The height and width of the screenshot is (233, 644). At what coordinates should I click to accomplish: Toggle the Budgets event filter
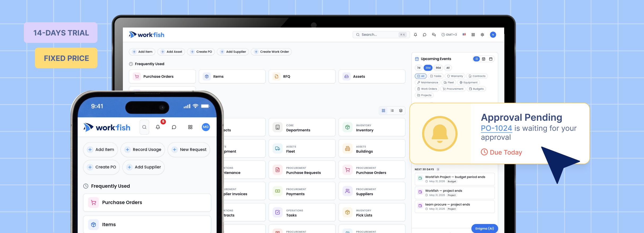[476, 89]
